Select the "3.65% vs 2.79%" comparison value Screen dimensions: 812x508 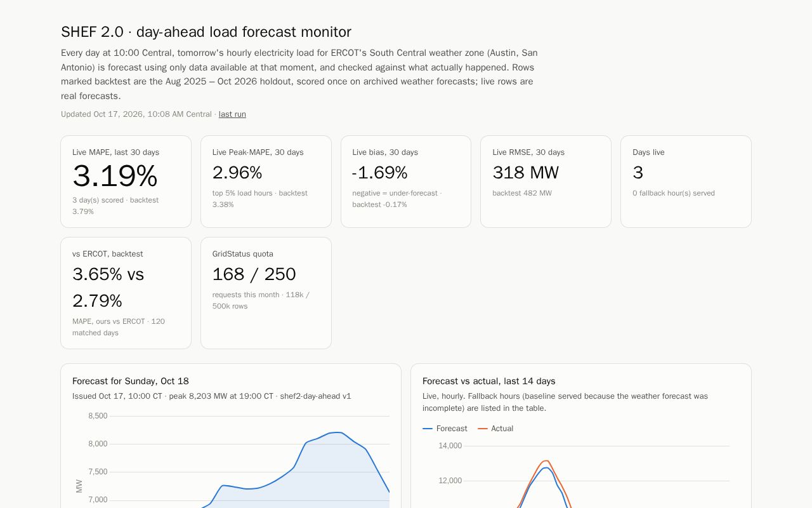(108, 288)
